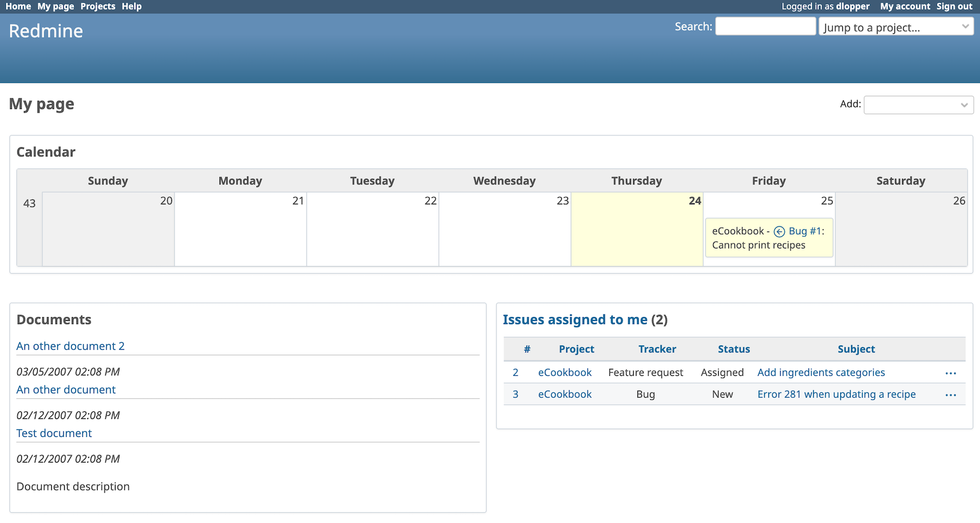980x523 pixels.
Task: Open the 'Add:' widget dropdown
Action: 918,105
